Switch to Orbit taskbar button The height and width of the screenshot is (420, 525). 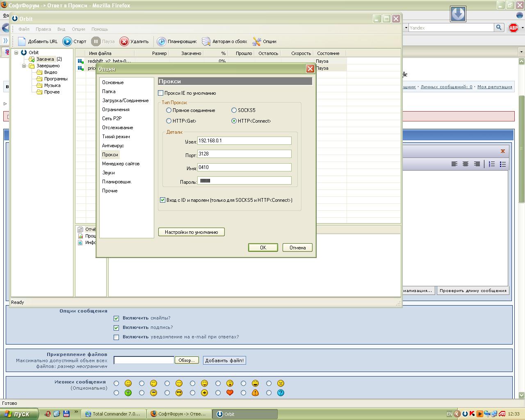coord(245,414)
